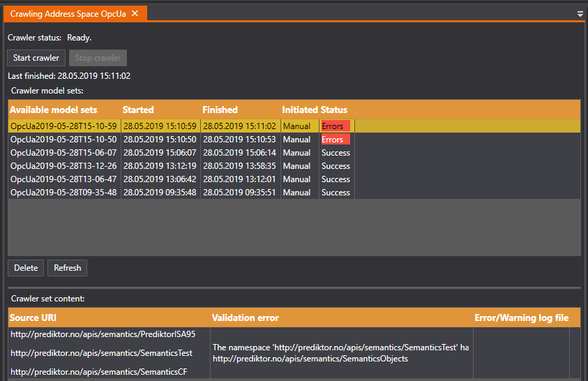Delete the selected model set
This screenshot has width=588, height=381.
(x=26, y=268)
